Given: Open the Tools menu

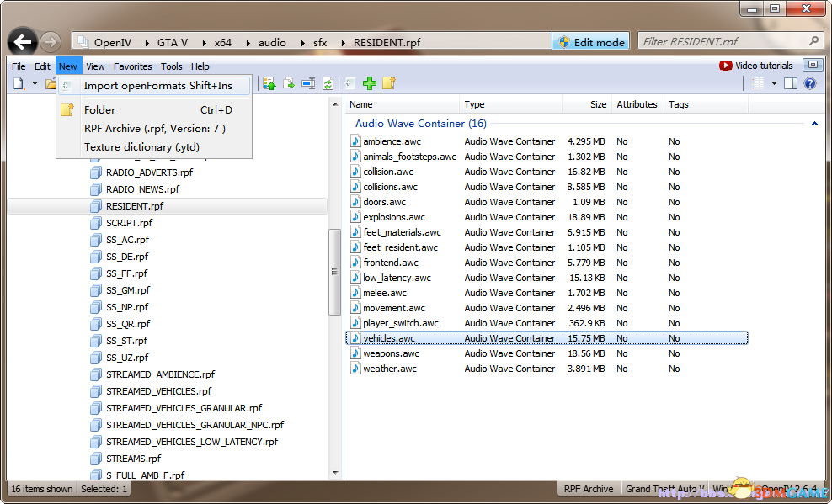Looking at the screenshot, I should pyautogui.click(x=172, y=66).
